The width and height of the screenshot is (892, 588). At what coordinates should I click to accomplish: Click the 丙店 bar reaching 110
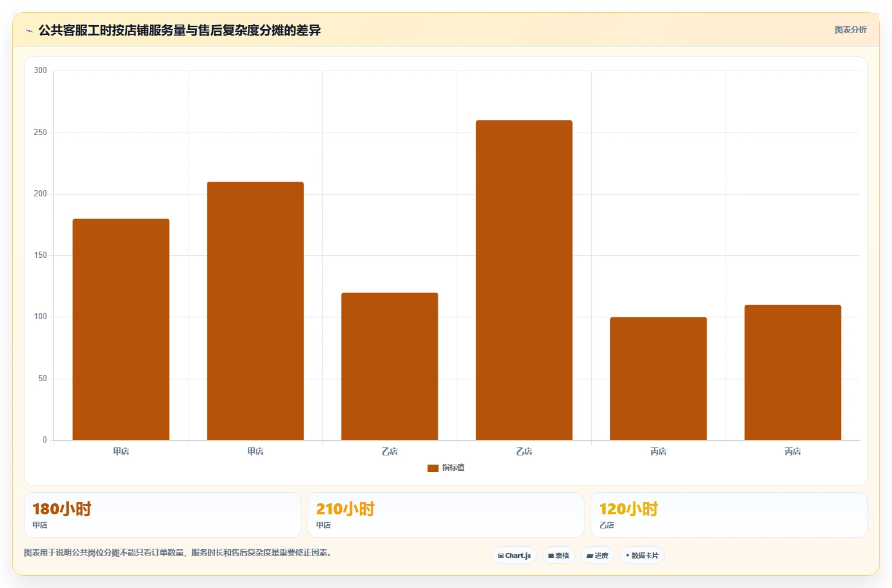coord(793,373)
